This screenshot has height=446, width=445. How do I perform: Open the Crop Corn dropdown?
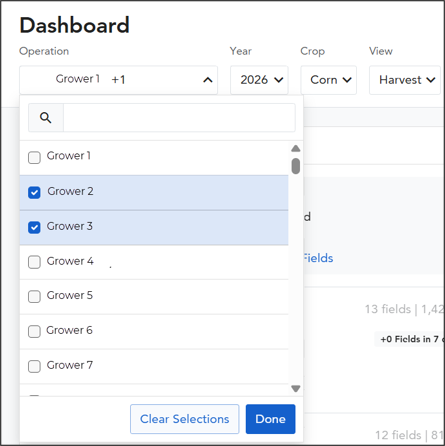[x=329, y=80]
